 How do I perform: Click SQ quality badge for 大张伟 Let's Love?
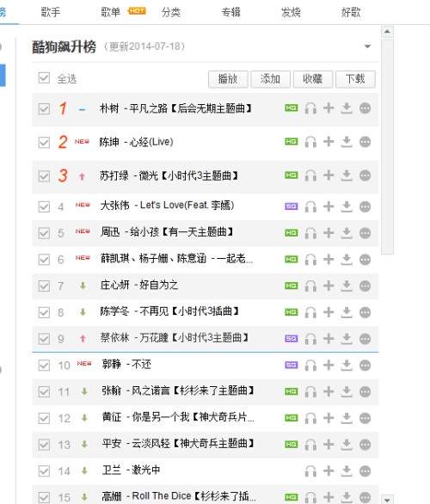click(292, 206)
